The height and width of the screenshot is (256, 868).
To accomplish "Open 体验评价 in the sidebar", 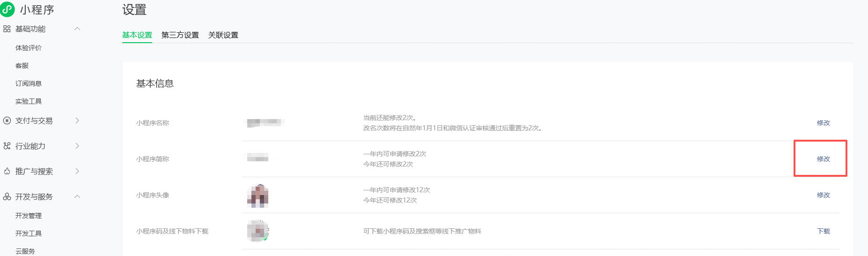I will [29, 48].
